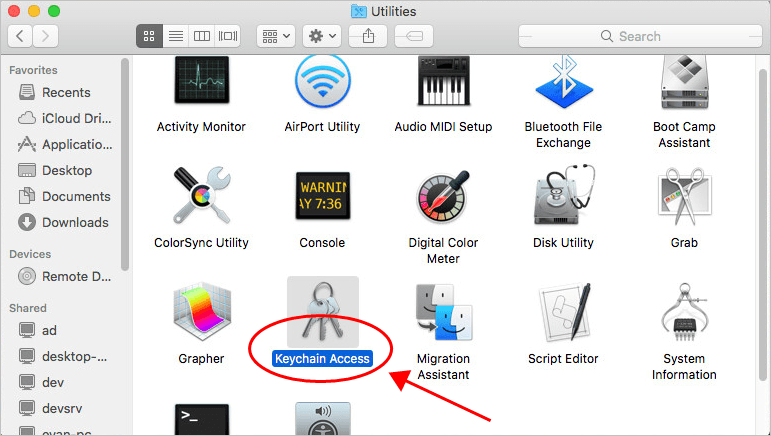Open the Action gear menu
This screenshot has height=436, width=771.
[x=322, y=36]
